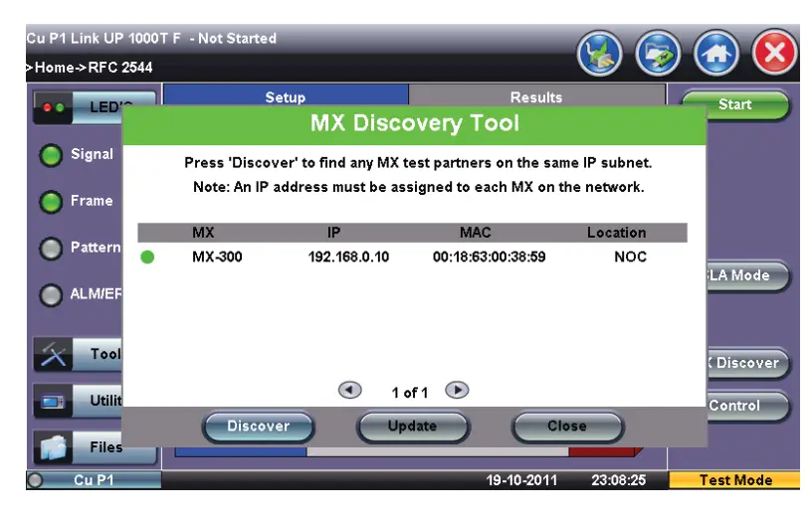Click the 1 of 1 page indicator
812x518 pixels.
coord(410,393)
